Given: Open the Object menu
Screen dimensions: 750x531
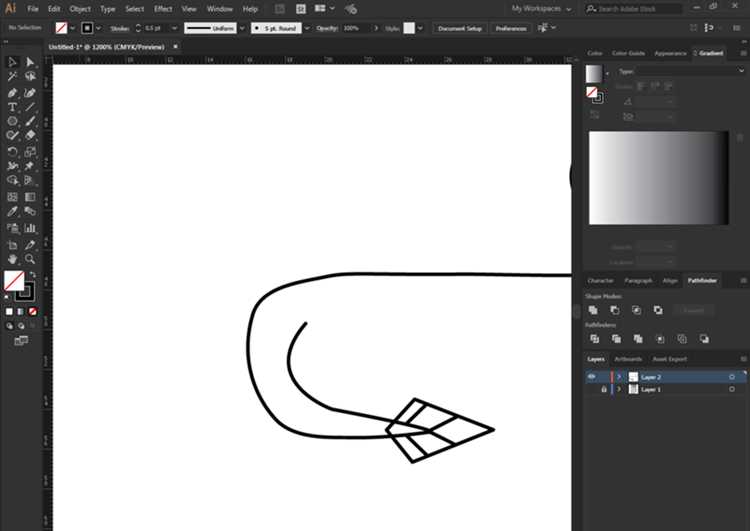Looking at the screenshot, I should (80, 9).
